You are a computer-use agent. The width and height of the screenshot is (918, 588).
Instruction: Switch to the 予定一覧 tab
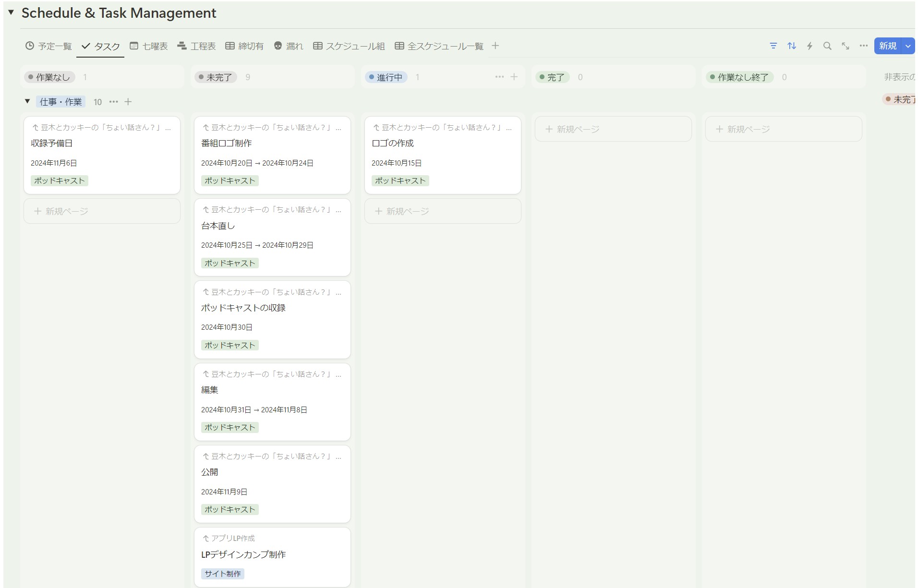48,46
